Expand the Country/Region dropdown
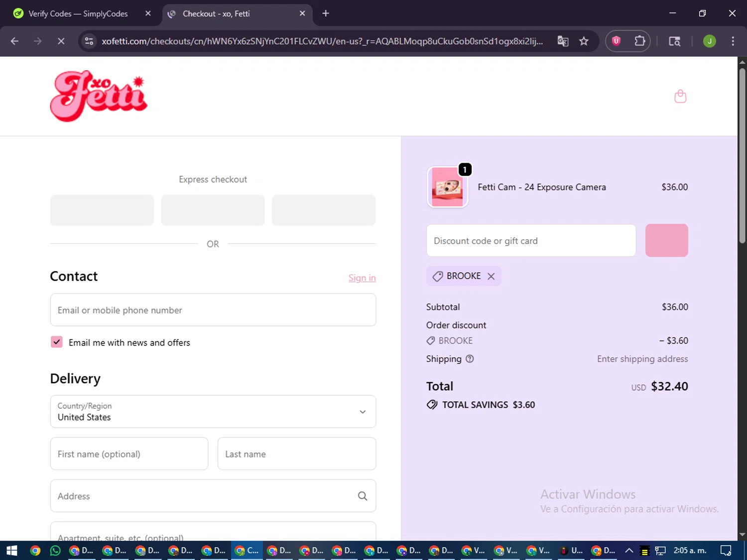Viewport: 747px width, 560px height. 213,412
